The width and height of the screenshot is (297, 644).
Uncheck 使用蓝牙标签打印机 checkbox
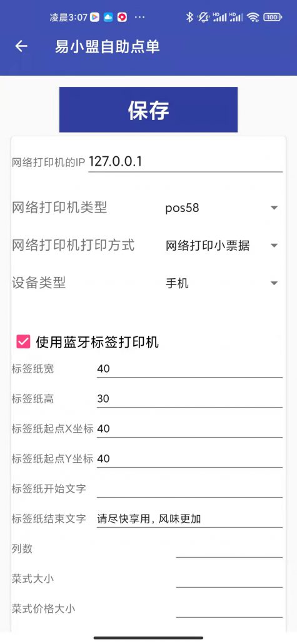[x=23, y=342]
